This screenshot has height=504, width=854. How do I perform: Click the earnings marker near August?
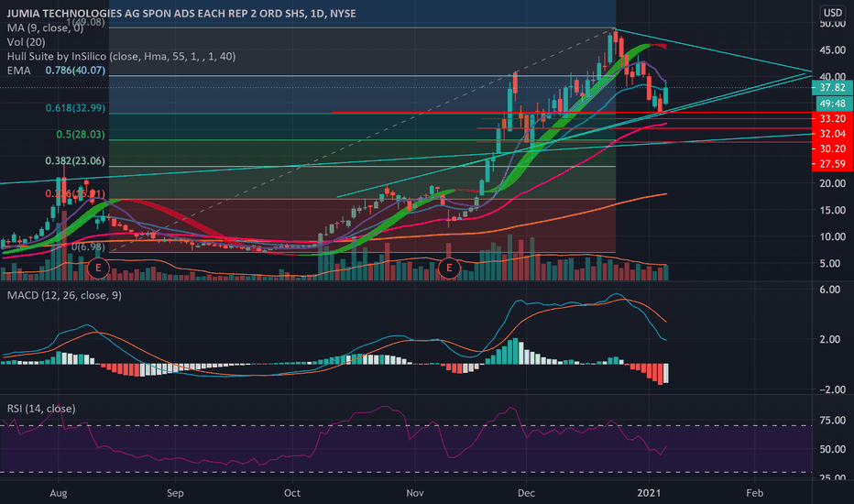point(98,268)
